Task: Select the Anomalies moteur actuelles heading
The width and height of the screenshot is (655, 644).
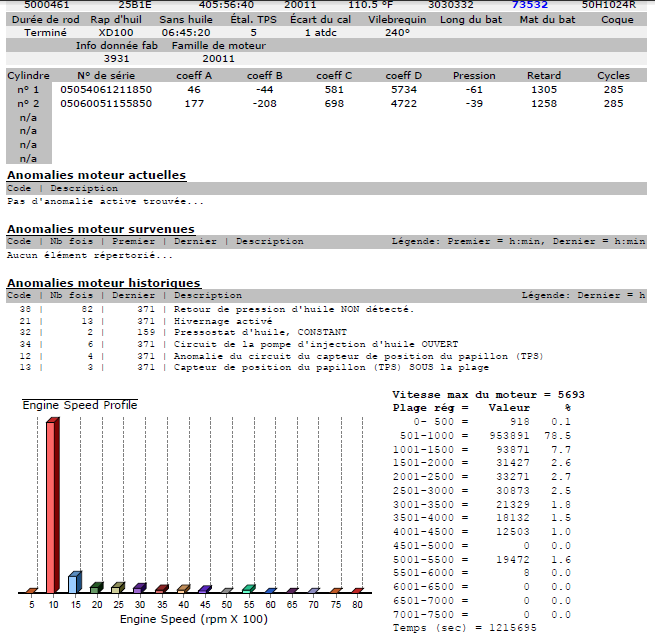Action: [x=96, y=175]
